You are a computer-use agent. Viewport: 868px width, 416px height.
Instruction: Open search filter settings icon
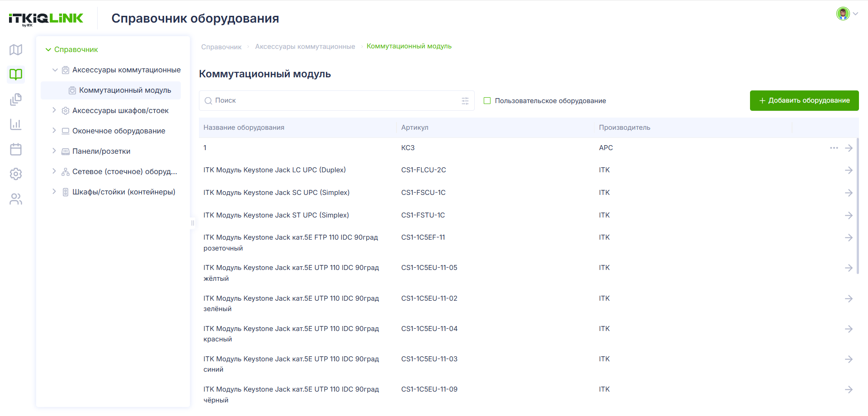point(465,101)
